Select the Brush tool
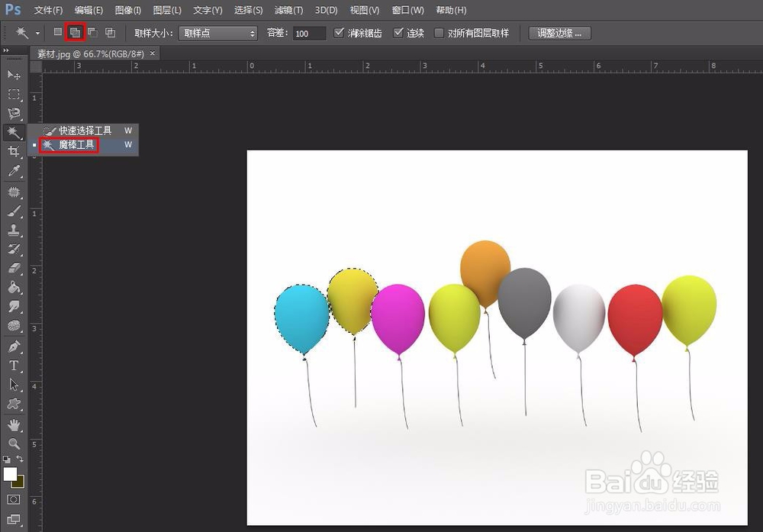763x532 pixels. 14,211
